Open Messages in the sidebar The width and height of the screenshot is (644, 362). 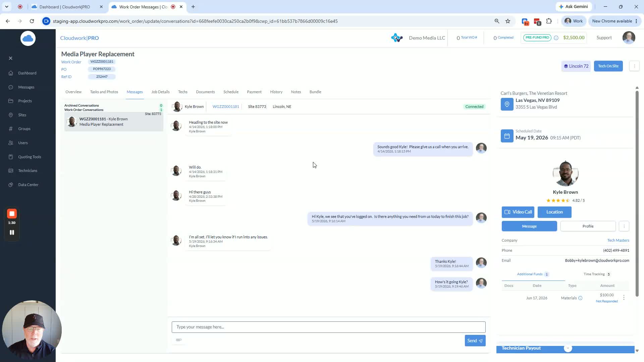tap(26, 87)
